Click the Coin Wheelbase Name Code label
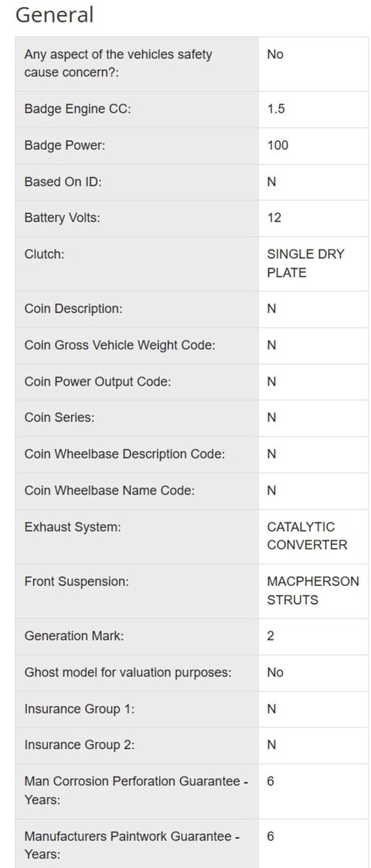The width and height of the screenshot is (371, 868). [x=110, y=491]
